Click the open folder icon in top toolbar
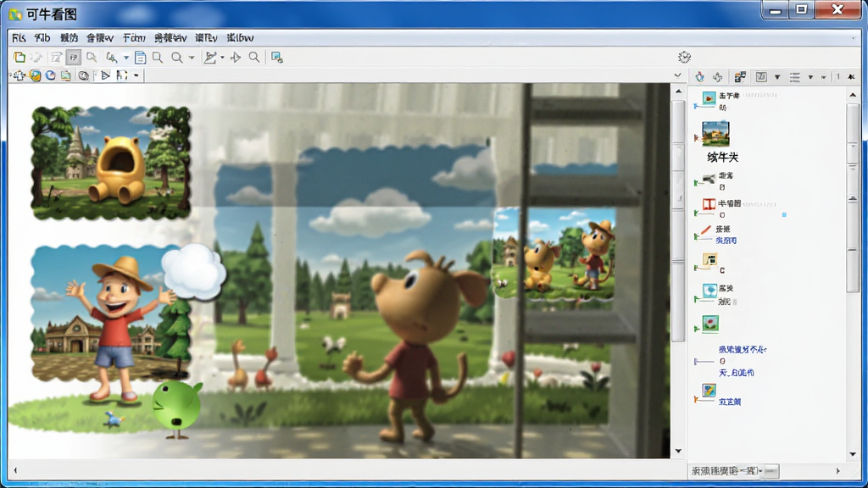Image resolution: width=868 pixels, height=488 pixels. 19,57
